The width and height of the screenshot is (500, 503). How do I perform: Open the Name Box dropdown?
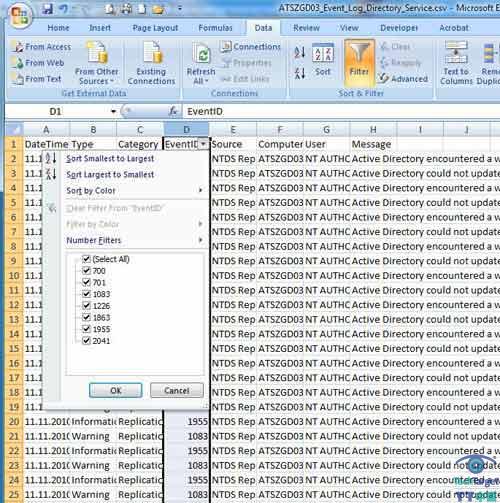click(x=114, y=111)
